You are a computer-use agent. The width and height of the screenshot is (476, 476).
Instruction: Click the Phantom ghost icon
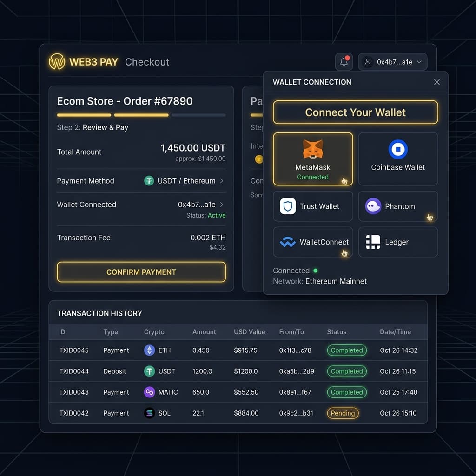pos(373,206)
